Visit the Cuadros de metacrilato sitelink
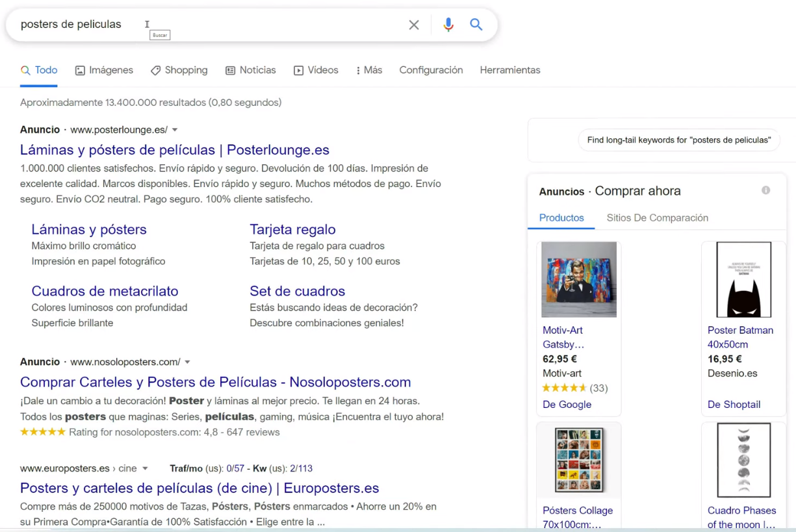This screenshot has height=532, width=796. tap(105, 291)
